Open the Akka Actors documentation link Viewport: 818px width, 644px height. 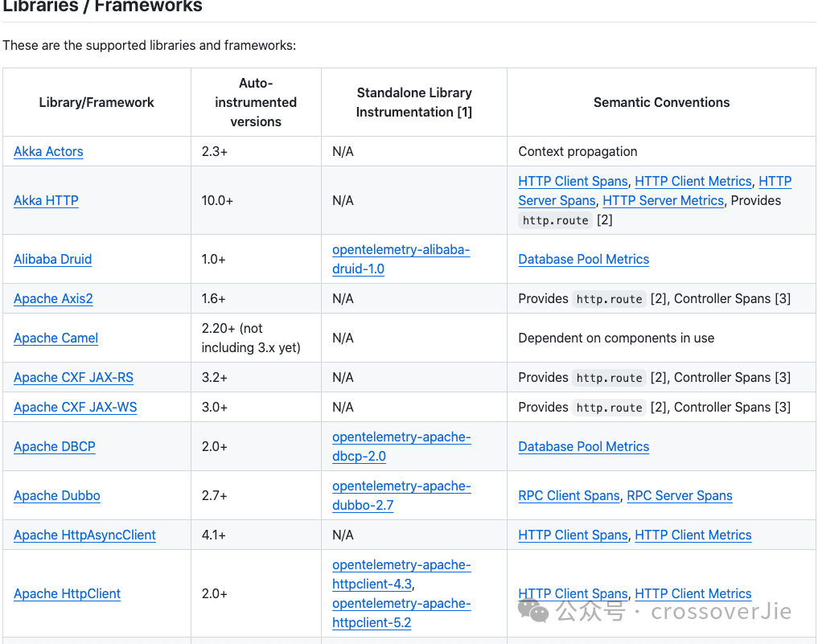tap(48, 151)
